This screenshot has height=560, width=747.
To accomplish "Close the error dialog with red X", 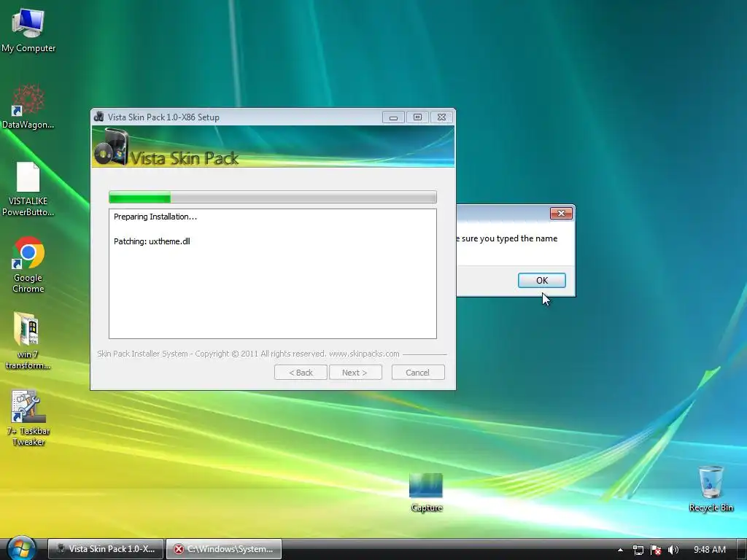I will tap(561, 214).
